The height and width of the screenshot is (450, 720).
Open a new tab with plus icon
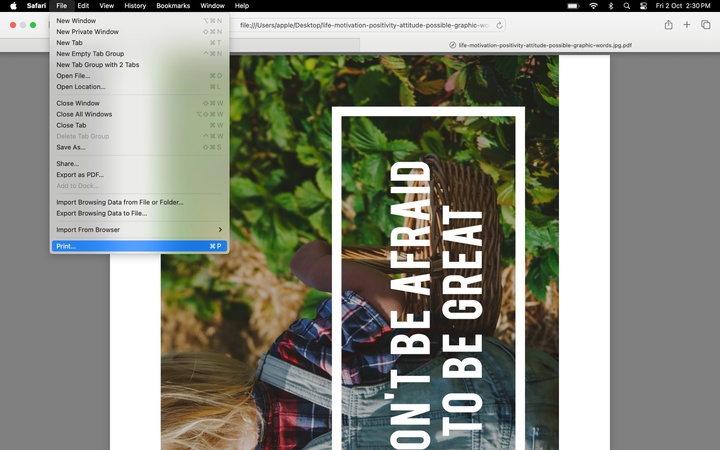tap(686, 25)
